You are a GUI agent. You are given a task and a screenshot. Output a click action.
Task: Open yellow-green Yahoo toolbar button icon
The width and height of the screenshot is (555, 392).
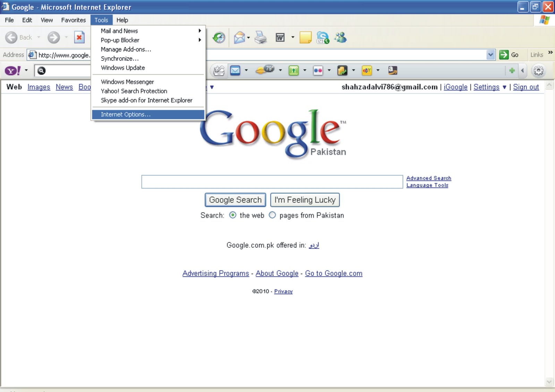(342, 71)
